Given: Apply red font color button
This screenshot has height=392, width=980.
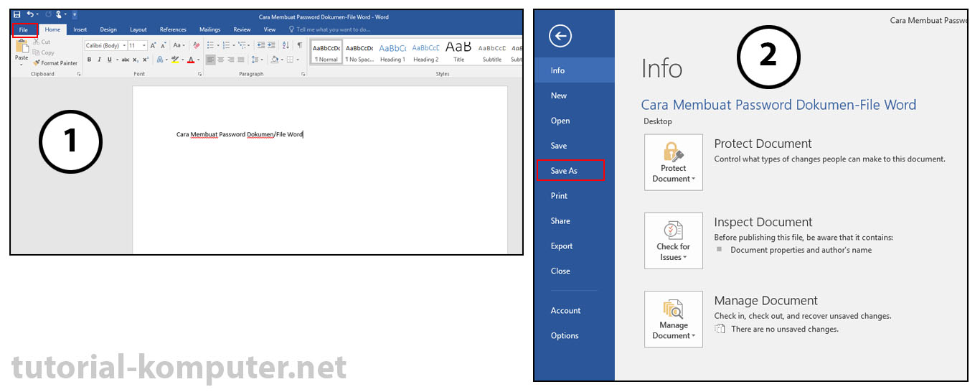Looking at the screenshot, I should point(191,60).
